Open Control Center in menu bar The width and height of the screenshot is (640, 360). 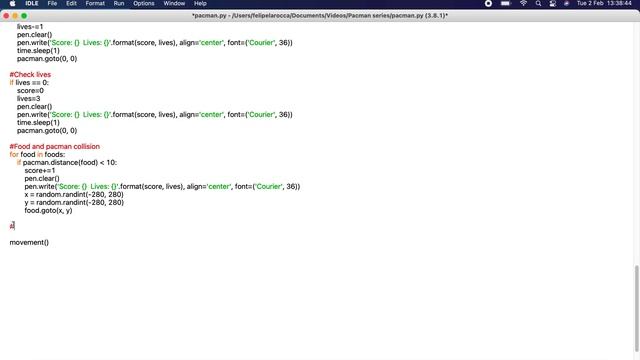(553, 3)
